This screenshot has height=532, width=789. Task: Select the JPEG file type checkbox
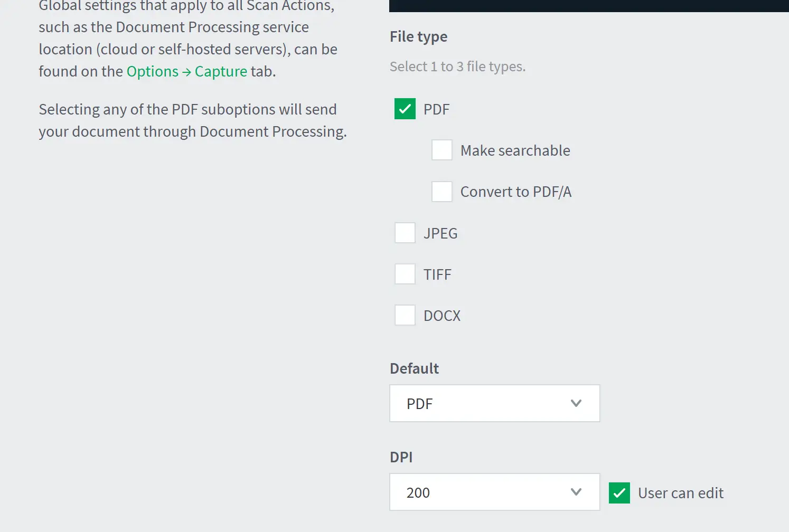click(x=405, y=233)
